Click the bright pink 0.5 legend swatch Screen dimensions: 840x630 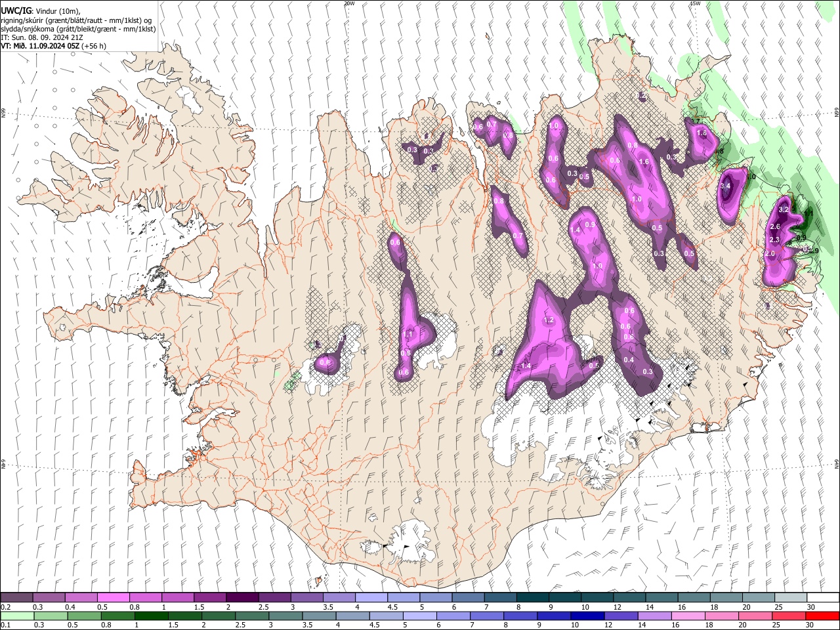click(x=113, y=598)
